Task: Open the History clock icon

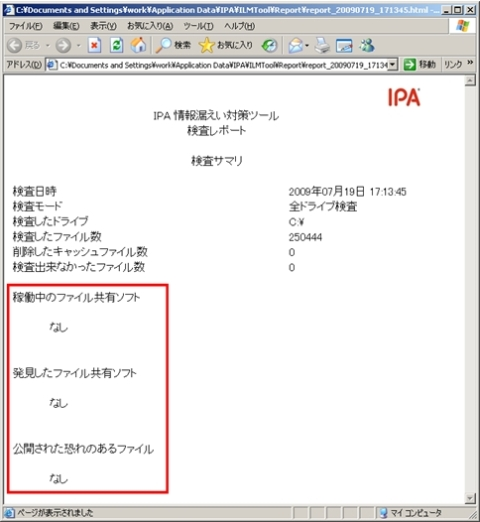Action: (269, 45)
